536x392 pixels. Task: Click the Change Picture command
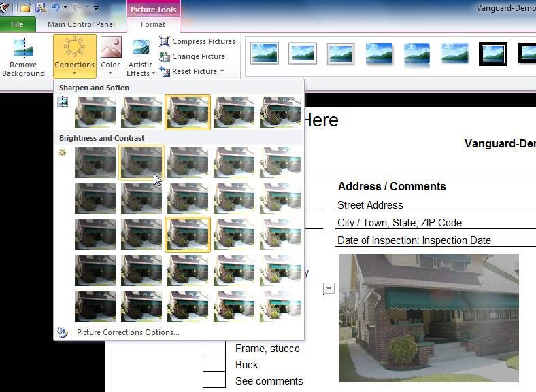pyautogui.click(x=198, y=56)
